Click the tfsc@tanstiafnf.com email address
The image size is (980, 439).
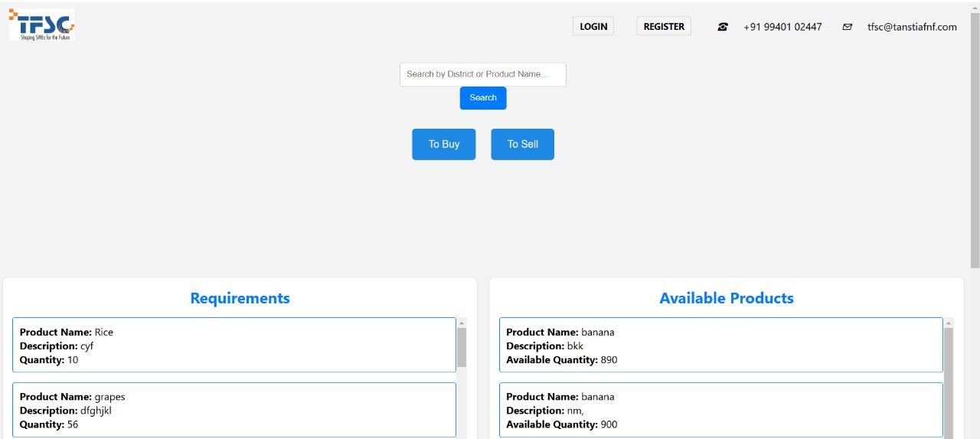(911, 27)
